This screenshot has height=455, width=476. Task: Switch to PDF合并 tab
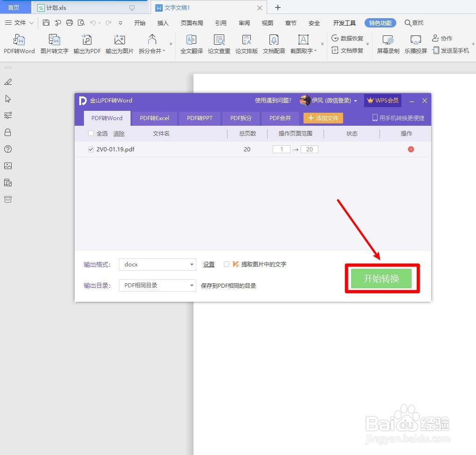pyautogui.click(x=280, y=118)
